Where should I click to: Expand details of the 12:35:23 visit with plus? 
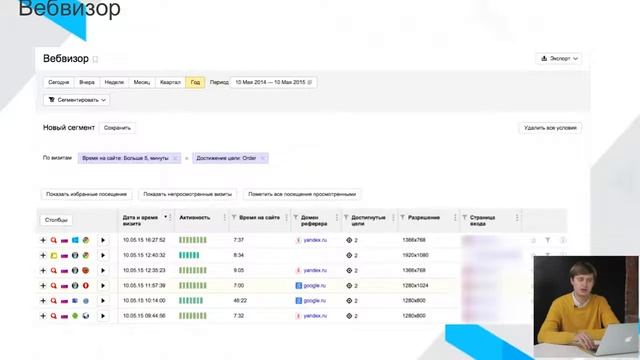click(43, 271)
